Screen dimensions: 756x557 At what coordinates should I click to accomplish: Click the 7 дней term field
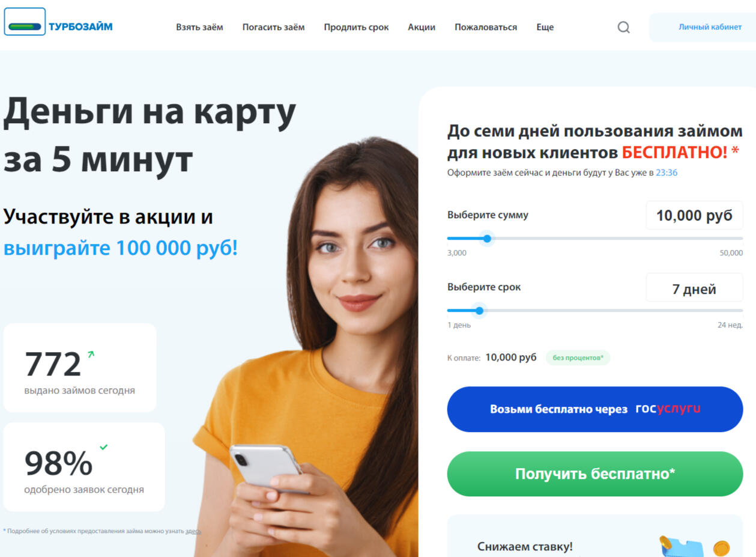pyautogui.click(x=694, y=288)
